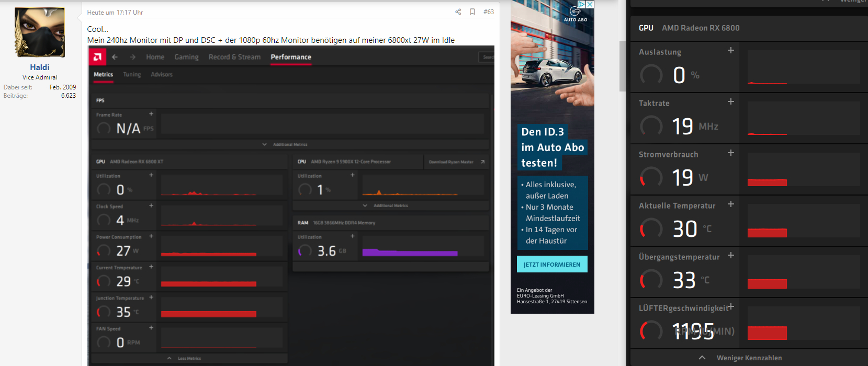
Task: Click plus icon beside Frame Rate in screenshot
Action: (x=151, y=113)
